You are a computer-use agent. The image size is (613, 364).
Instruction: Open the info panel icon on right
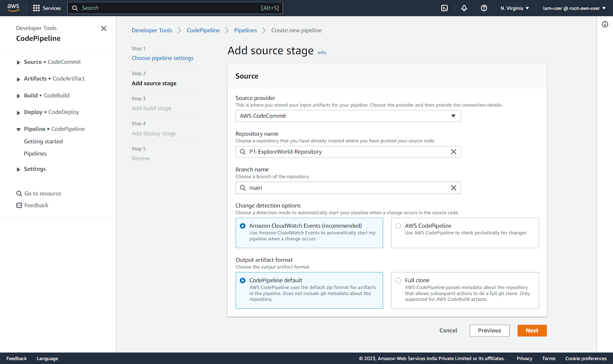pos(605,25)
